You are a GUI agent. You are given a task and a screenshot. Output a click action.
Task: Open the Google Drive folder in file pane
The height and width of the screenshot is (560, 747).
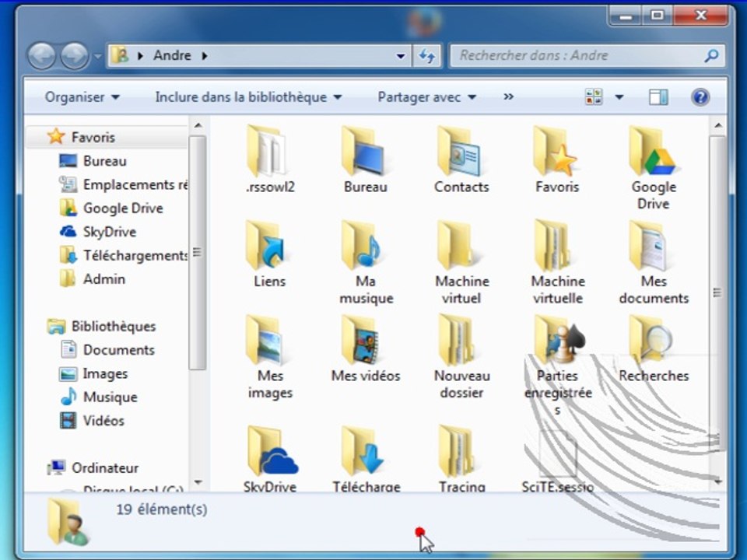tap(653, 168)
